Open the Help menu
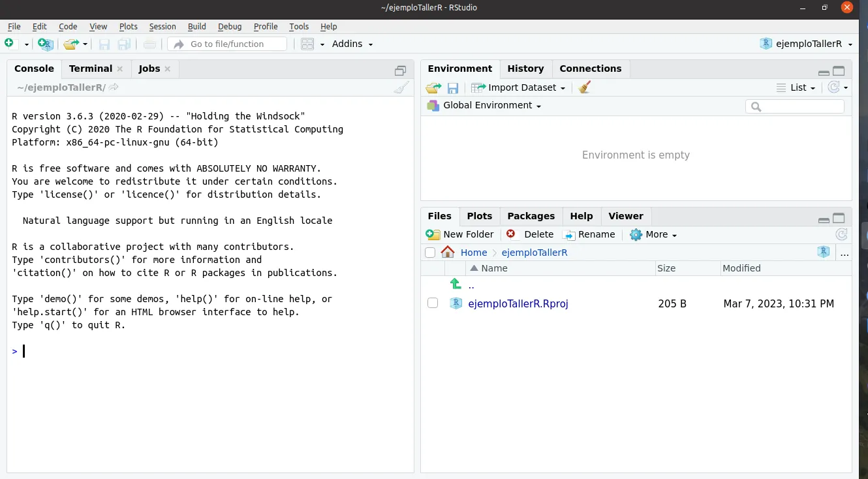 click(x=329, y=26)
